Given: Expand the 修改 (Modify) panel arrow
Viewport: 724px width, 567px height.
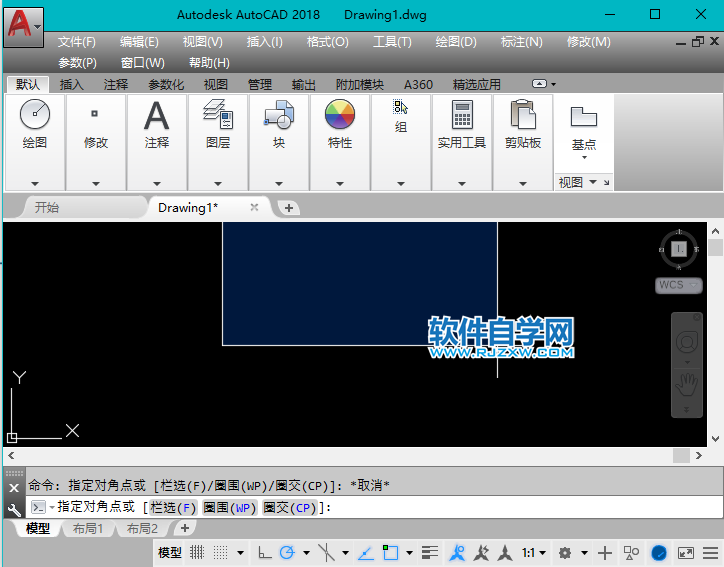Looking at the screenshot, I should tap(96, 184).
